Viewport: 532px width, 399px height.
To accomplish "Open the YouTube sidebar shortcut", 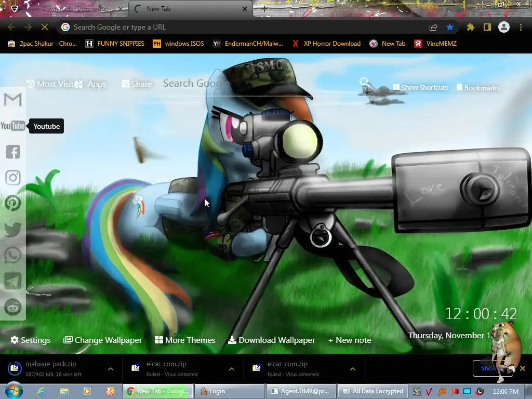I will tap(12, 126).
